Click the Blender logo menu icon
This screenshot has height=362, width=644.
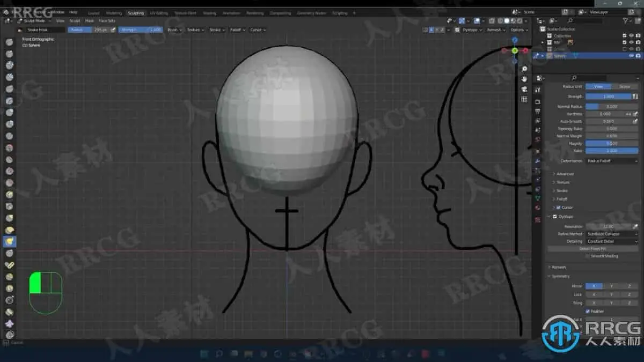(x=6, y=12)
